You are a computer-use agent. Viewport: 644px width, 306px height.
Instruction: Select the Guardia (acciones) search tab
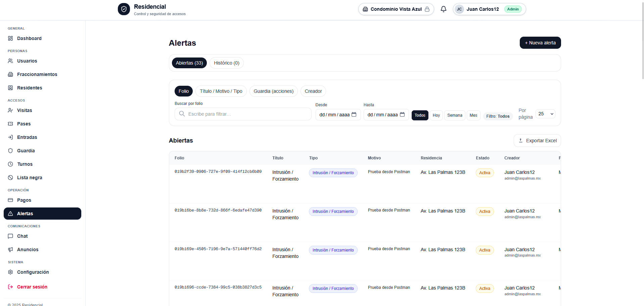coord(273,91)
